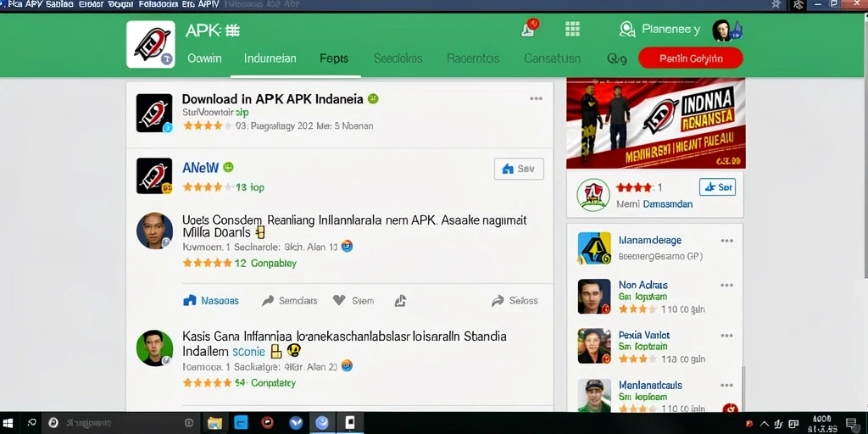
Task: Click the taskbar search magnifier icon
Action: tap(31, 423)
